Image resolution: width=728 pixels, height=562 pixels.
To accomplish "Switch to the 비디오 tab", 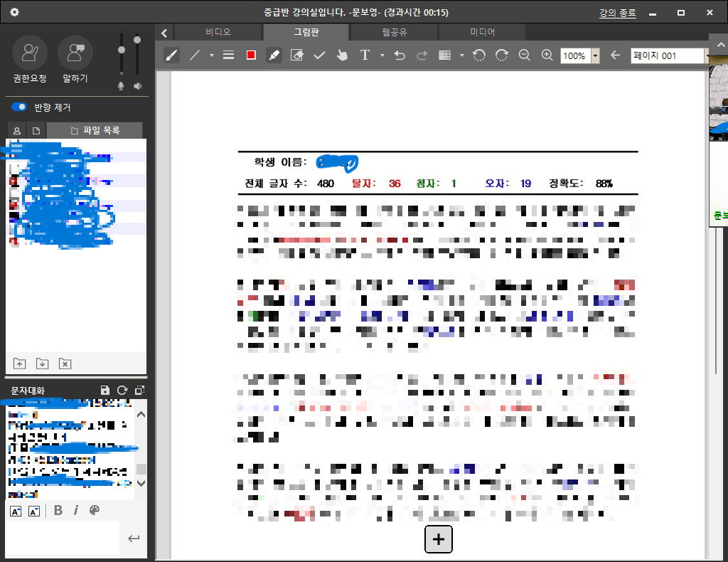I will (218, 32).
